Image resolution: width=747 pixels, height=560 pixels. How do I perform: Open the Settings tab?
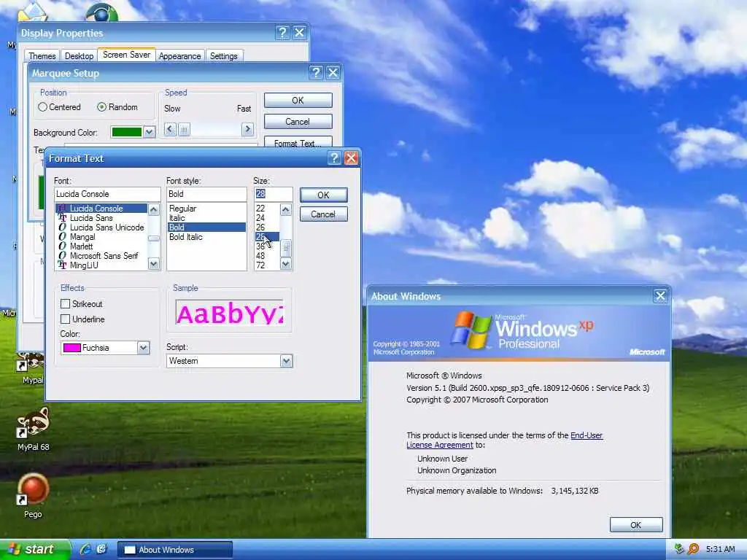tap(223, 55)
